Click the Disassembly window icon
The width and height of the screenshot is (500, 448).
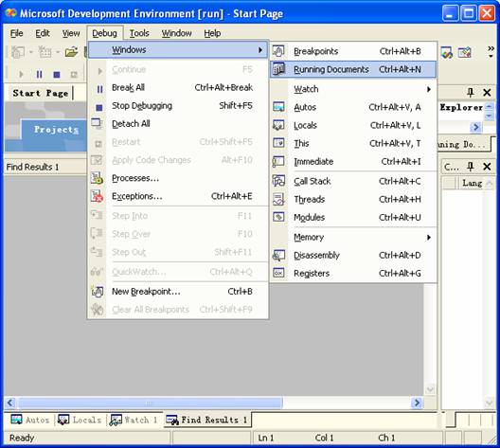[x=278, y=255]
